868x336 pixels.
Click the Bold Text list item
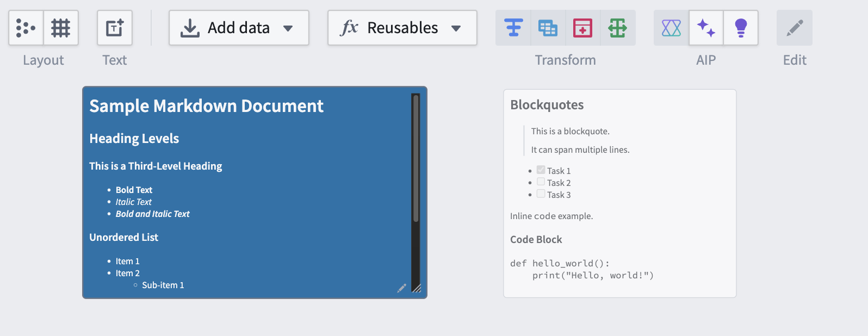(x=134, y=190)
